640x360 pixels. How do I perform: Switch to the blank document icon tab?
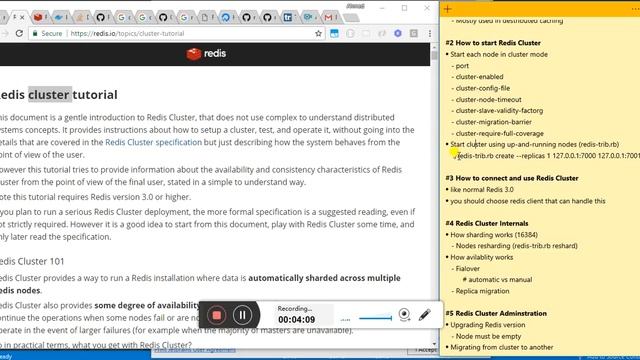point(204,17)
